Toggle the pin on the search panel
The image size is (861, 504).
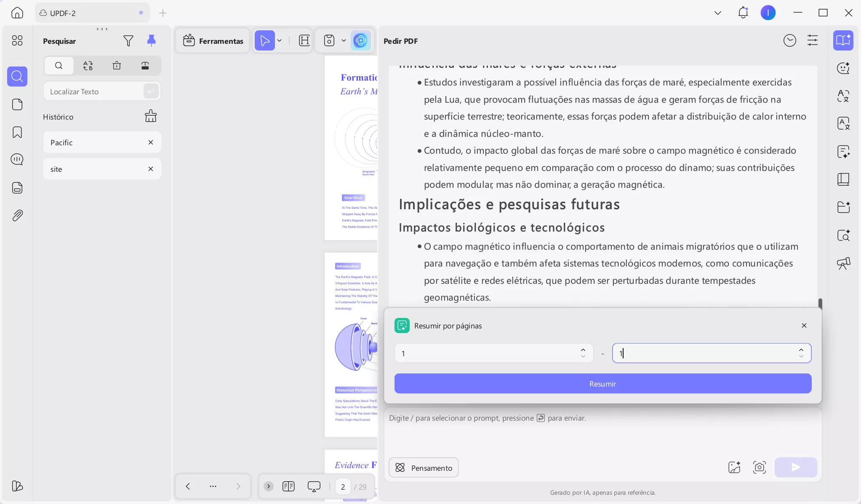point(151,40)
